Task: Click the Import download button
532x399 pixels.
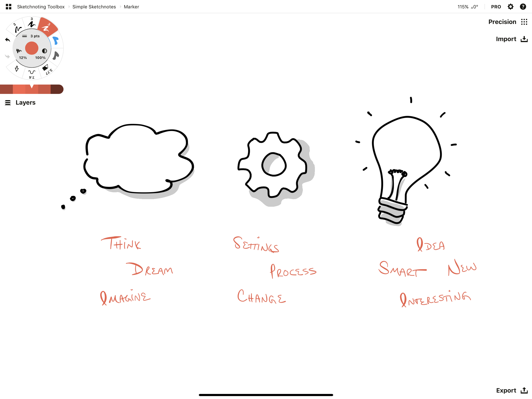Action: 524,39
